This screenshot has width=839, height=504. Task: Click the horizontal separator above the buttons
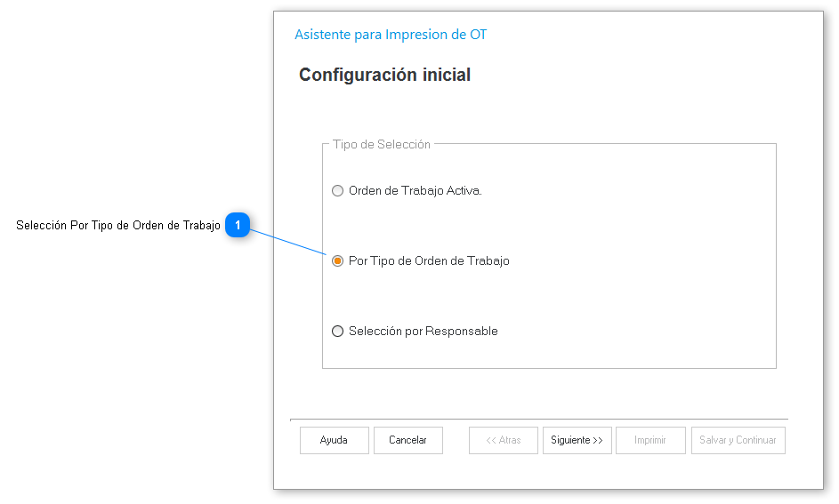(538, 419)
